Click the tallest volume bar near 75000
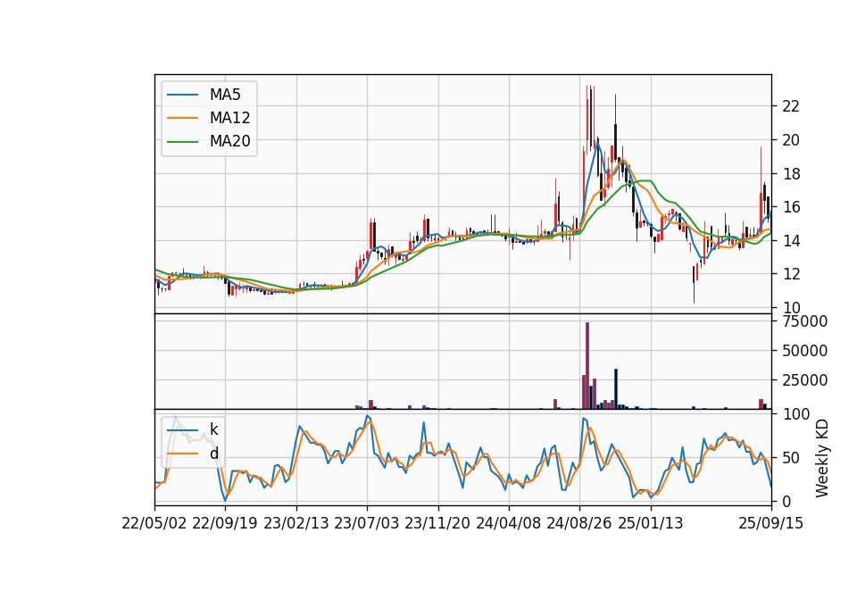Image resolution: width=857 pixels, height=616 pixels. pos(587,366)
